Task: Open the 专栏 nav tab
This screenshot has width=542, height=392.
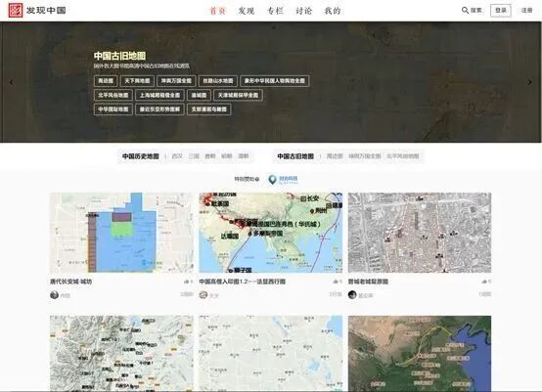Action: point(275,11)
